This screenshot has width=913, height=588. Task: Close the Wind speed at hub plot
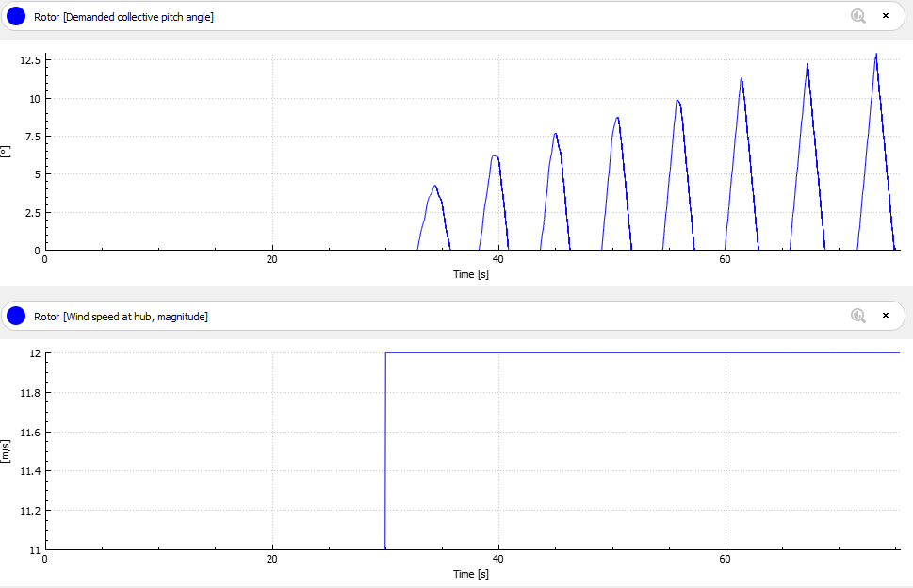(x=885, y=316)
